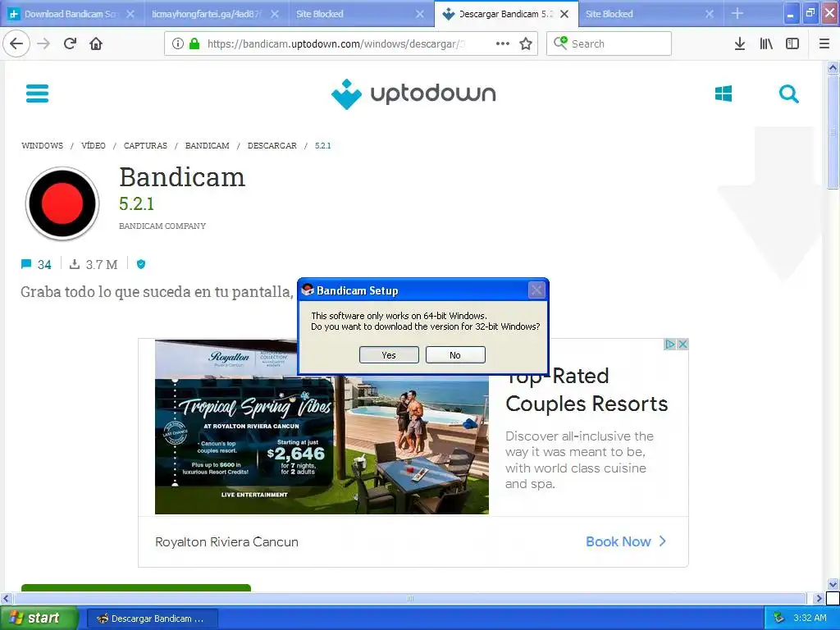This screenshot has width=840, height=630.
Task: Click Descargar Bandicam taskbar button
Action: 152,619
